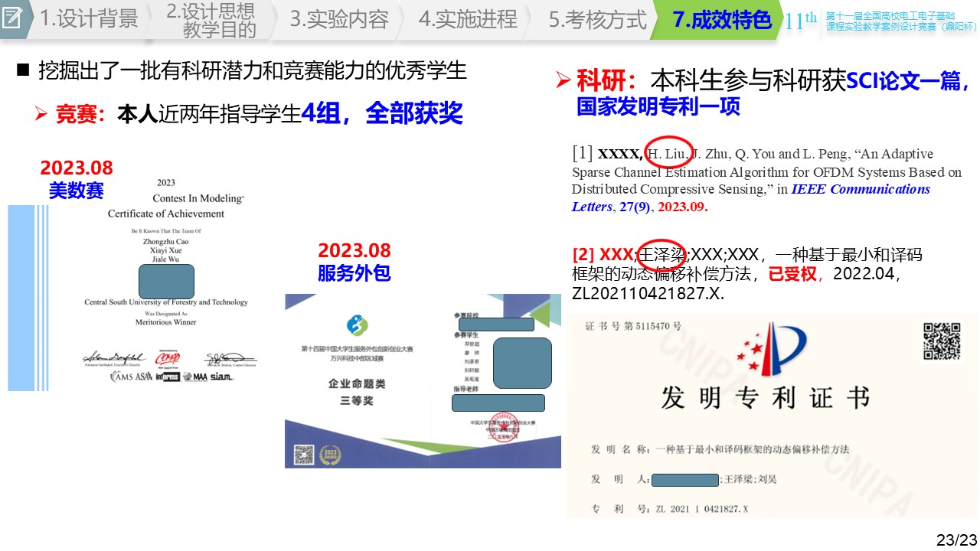This screenshot has height=551, width=980.
Task: Open the 1.设计背景 tab
Action: point(88,19)
